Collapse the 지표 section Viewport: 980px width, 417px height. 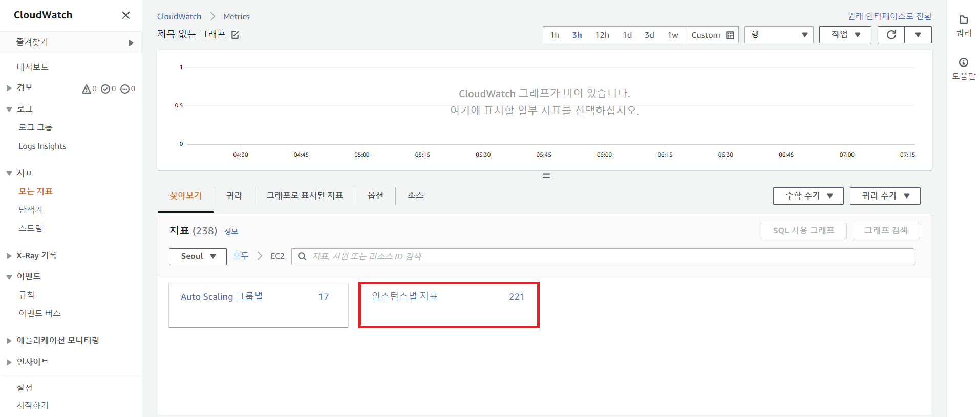(x=9, y=173)
